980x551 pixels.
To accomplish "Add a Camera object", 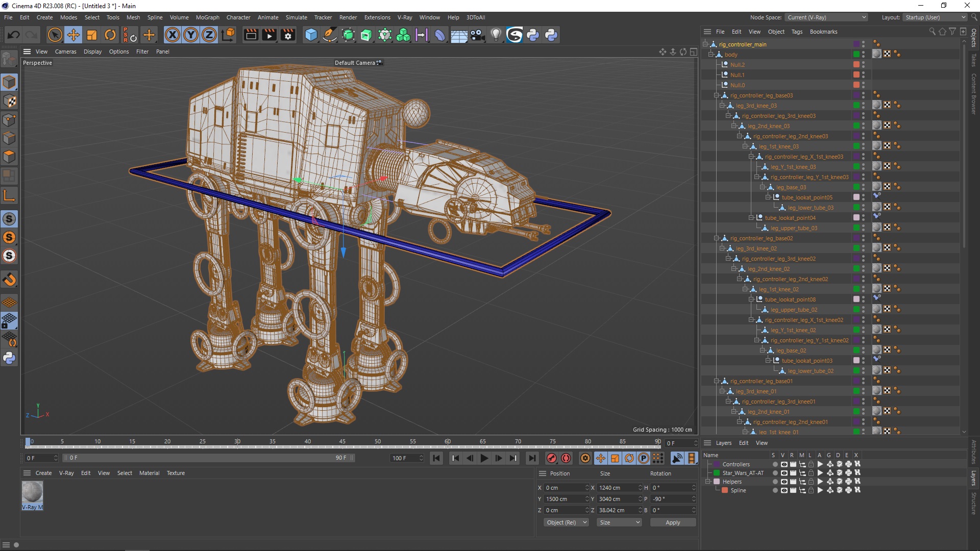I will [x=477, y=35].
